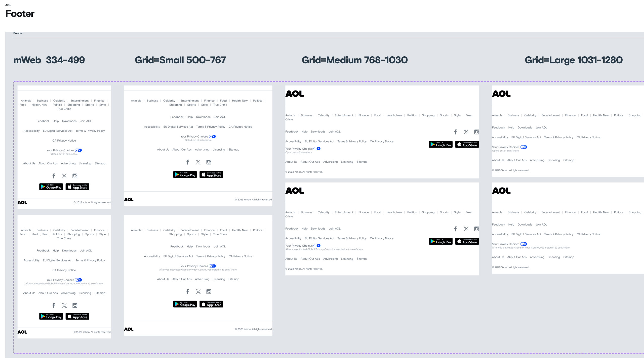Click Accessibility link in Grid=Large opted-out footer
Image resolution: width=644 pixels, height=359 pixels.
pos(500,137)
